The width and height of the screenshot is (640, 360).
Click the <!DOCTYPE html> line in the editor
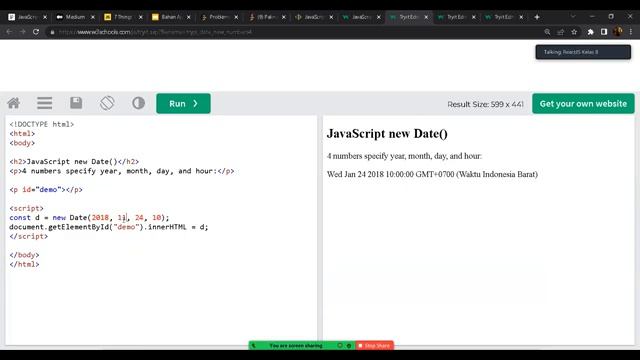[42, 124]
